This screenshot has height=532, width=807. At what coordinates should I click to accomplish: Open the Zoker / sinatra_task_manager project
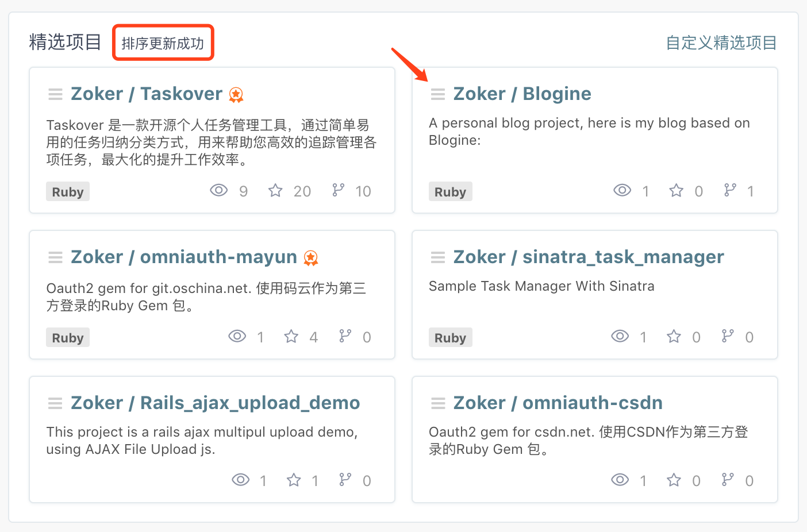click(589, 257)
